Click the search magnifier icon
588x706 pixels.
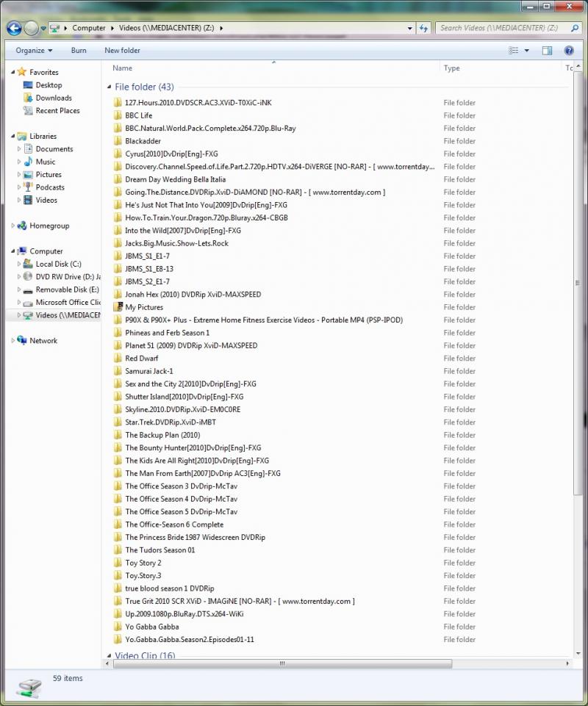pyautogui.click(x=575, y=28)
